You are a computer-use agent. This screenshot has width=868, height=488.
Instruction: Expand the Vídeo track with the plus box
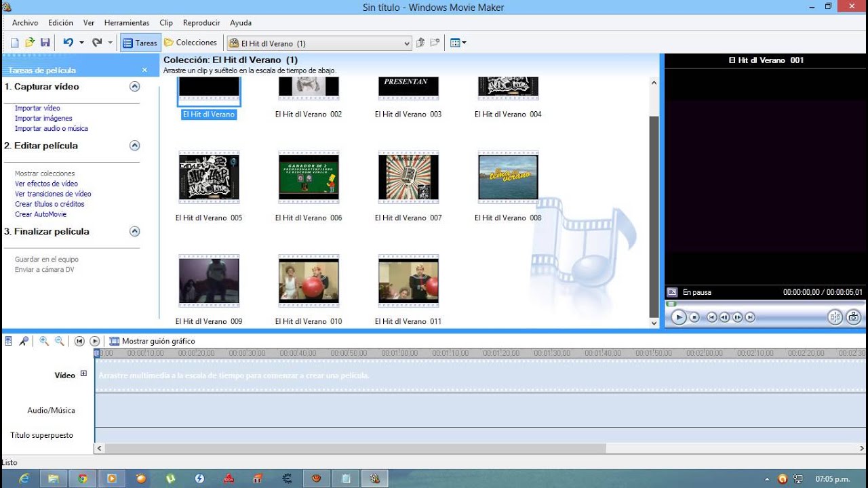click(x=84, y=373)
